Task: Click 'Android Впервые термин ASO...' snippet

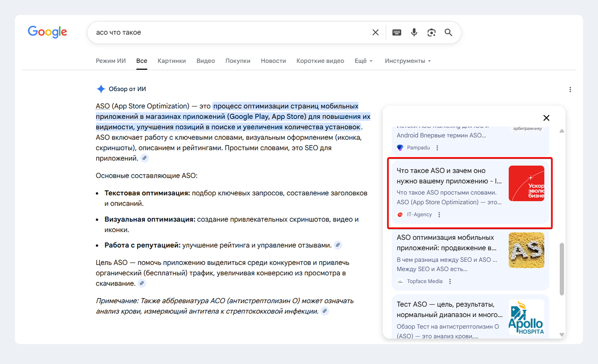Action: (x=441, y=135)
